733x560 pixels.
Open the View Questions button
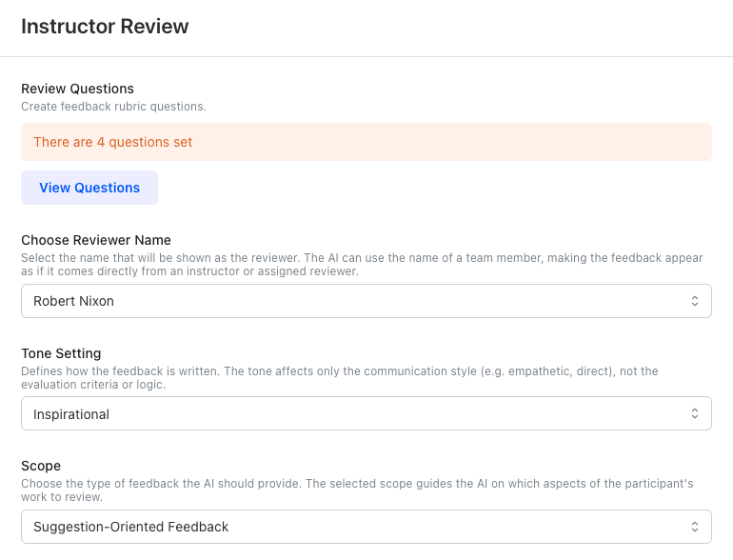pos(89,188)
